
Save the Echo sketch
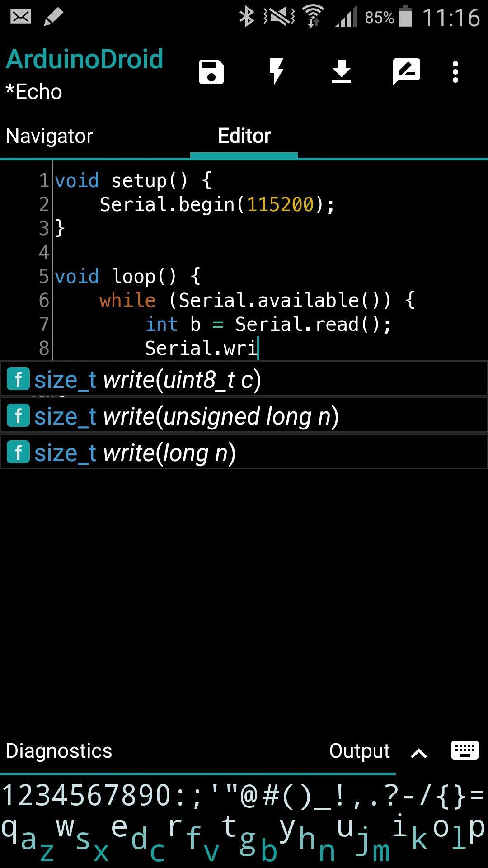(x=211, y=71)
